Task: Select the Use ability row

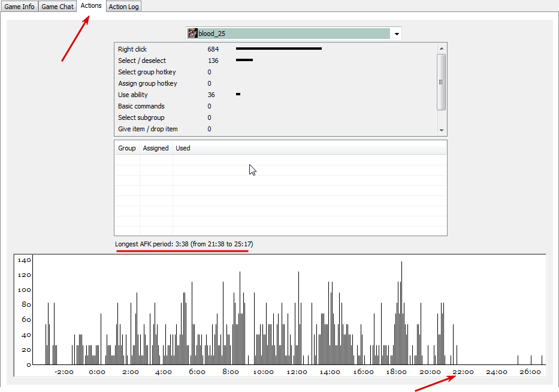Action: pyautogui.click(x=275, y=95)
